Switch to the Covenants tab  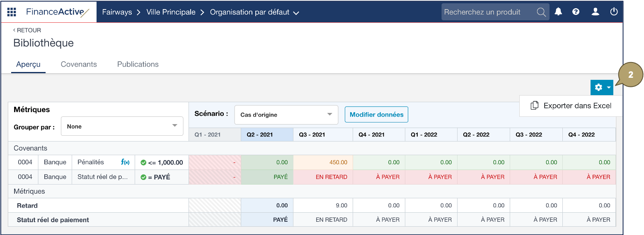click(x=79, y=64)
